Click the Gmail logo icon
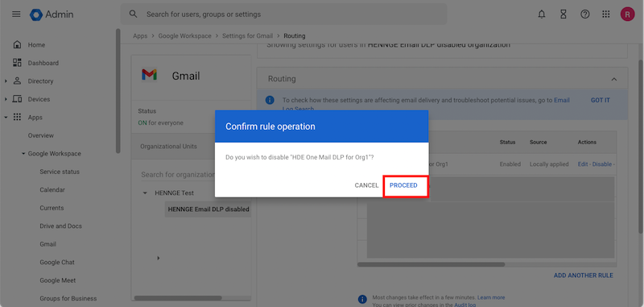 point(149,74)
